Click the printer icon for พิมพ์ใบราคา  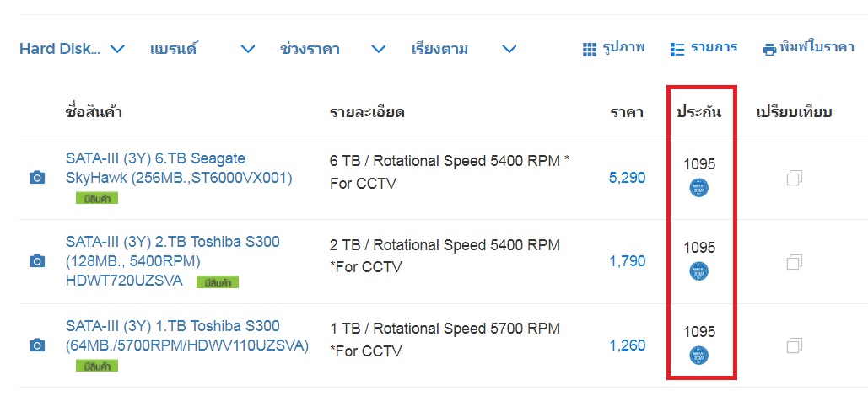tap(769, 50)
